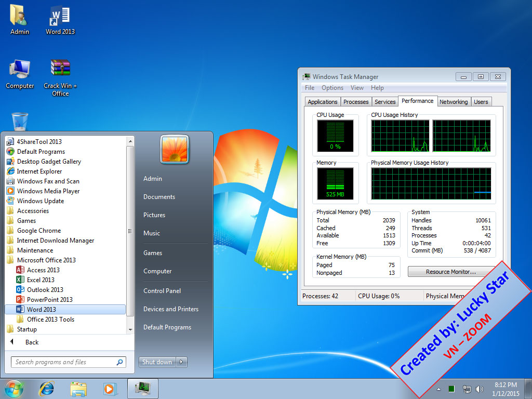The width and height of the screenshot is (532, 399).
Task: Open the Options menu in Task Manager
Action: tap(332, 88)
